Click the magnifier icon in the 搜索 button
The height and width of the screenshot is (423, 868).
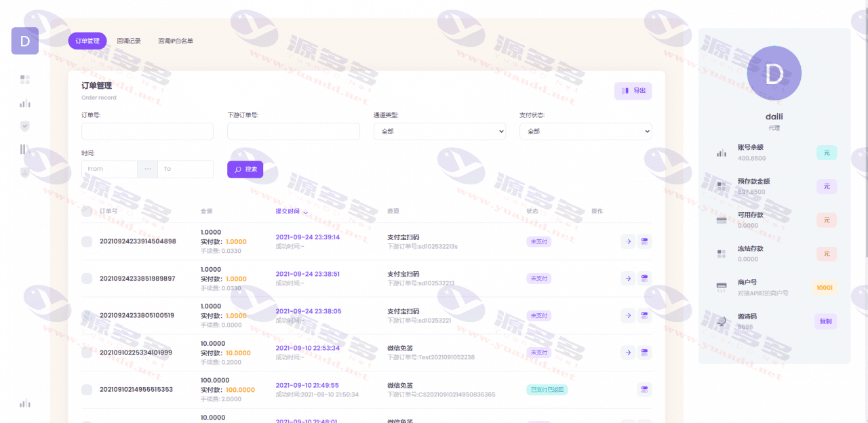tap(238, 169)
